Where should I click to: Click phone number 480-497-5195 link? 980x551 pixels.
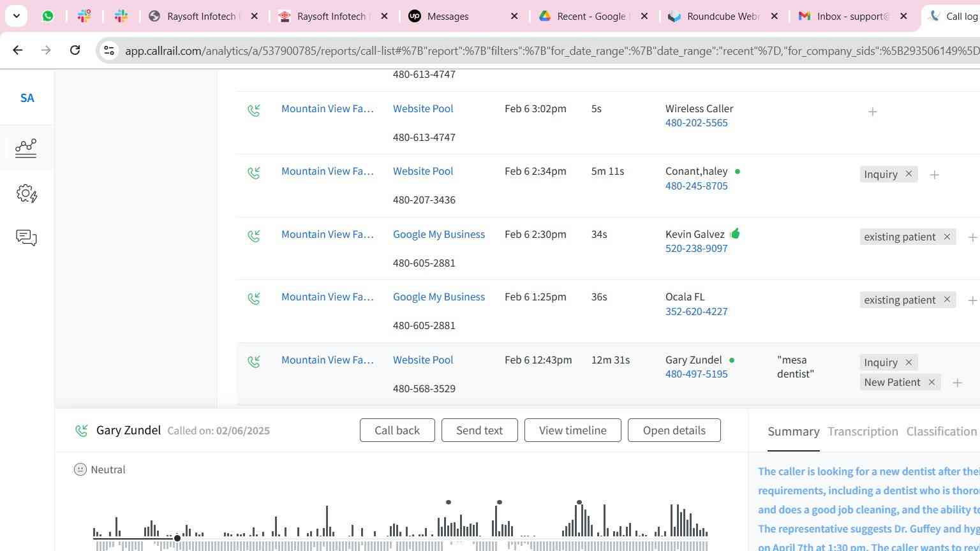[696, 374]
